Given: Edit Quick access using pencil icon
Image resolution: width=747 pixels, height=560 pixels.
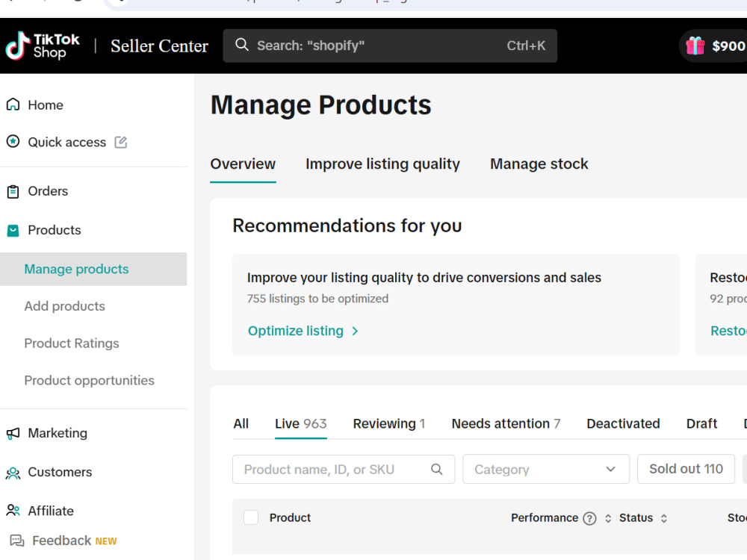Looking at the screenshot, I should click(120, 142).
